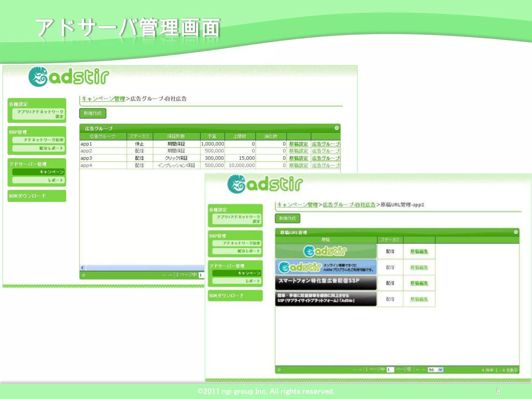Collapse the 広告グループ panel via circle icon
532x399 pixels.
[x=336, y=128]
